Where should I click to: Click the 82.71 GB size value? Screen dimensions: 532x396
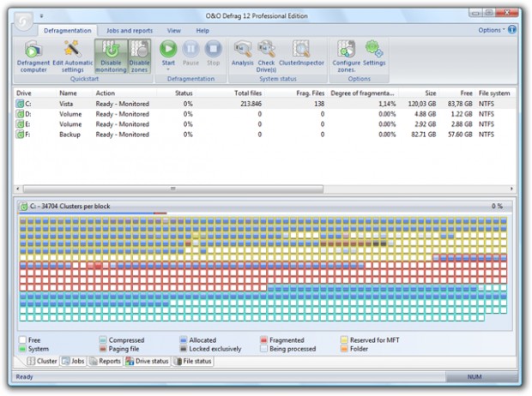point(423,135)
